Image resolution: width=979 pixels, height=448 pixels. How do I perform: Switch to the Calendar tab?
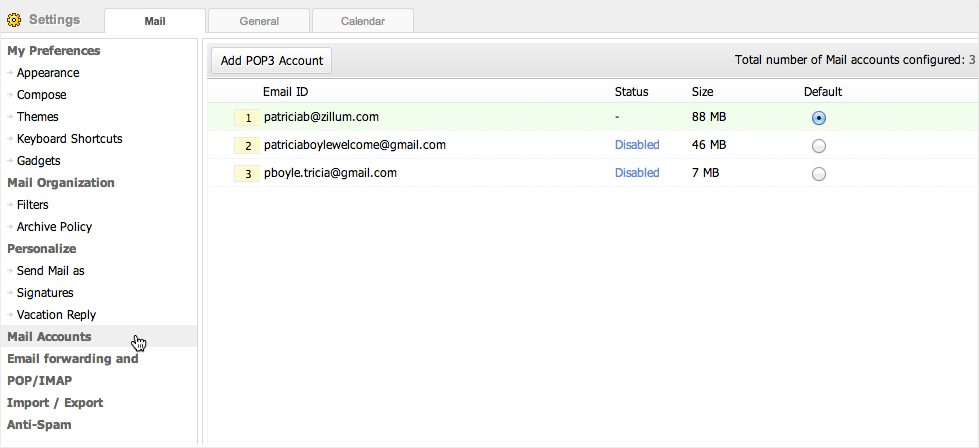point(362,21)
